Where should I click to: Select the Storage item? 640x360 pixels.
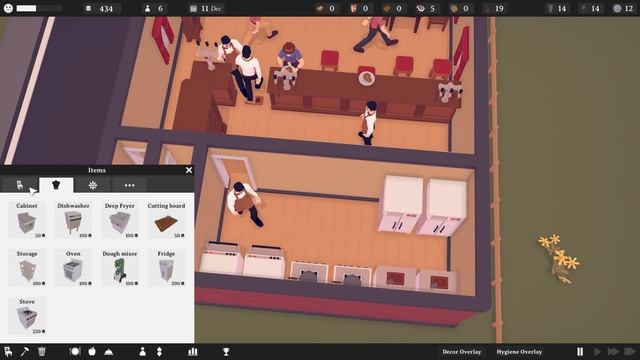[27, 267]
